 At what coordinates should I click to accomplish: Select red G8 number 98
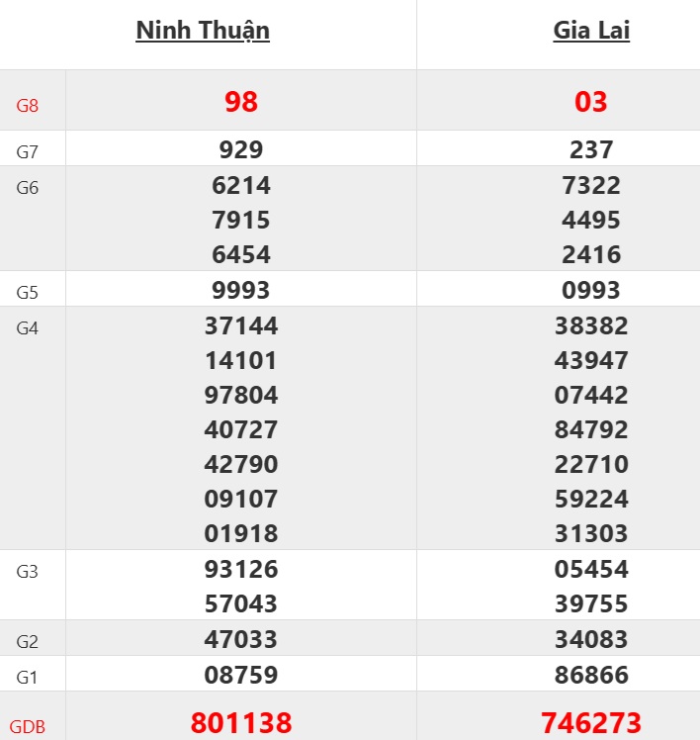click(x=241, y=102)
